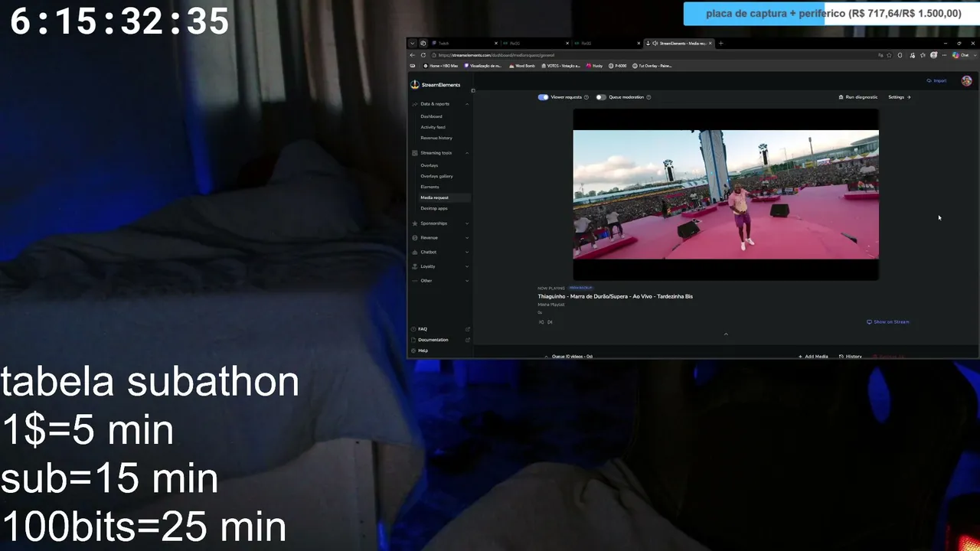This screenshot has height=551, width=980.
Task: Open the StreamElements account avatar
Action: tap(966, 80)
